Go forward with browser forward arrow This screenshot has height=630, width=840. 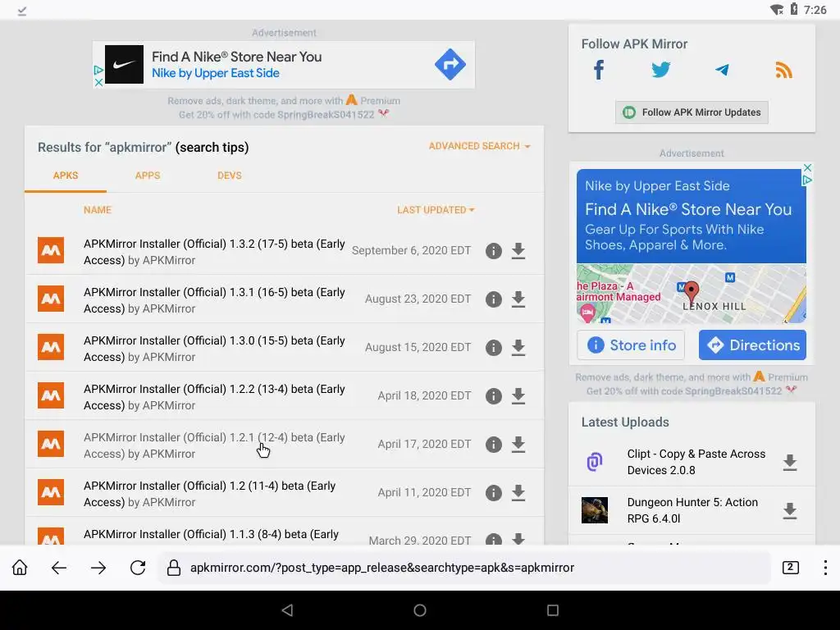tap(98, 568)
